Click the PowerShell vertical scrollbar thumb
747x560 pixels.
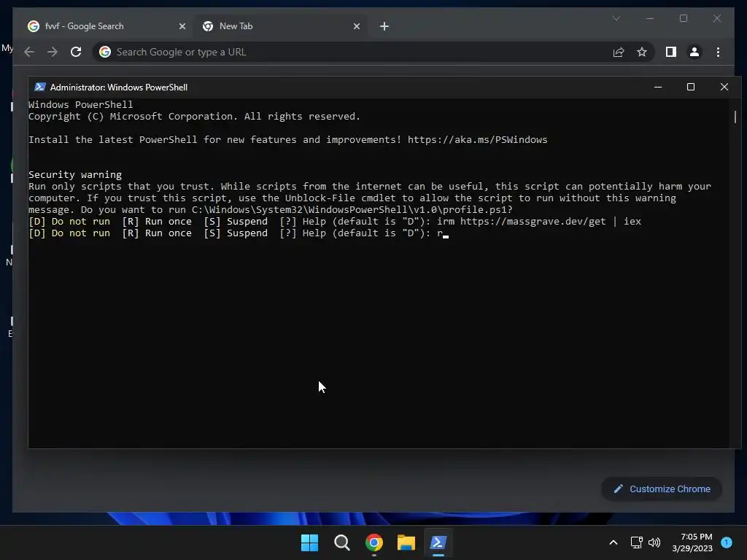point(735,117)
